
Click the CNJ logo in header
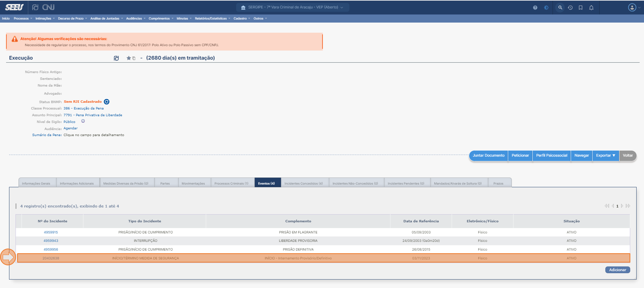click(48, 7)
